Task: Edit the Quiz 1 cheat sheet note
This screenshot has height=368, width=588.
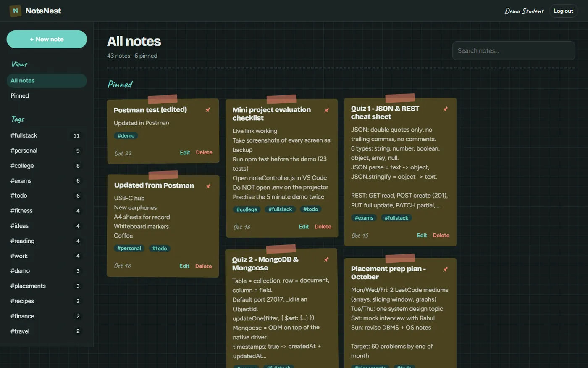Action: [x=422, y=236]
